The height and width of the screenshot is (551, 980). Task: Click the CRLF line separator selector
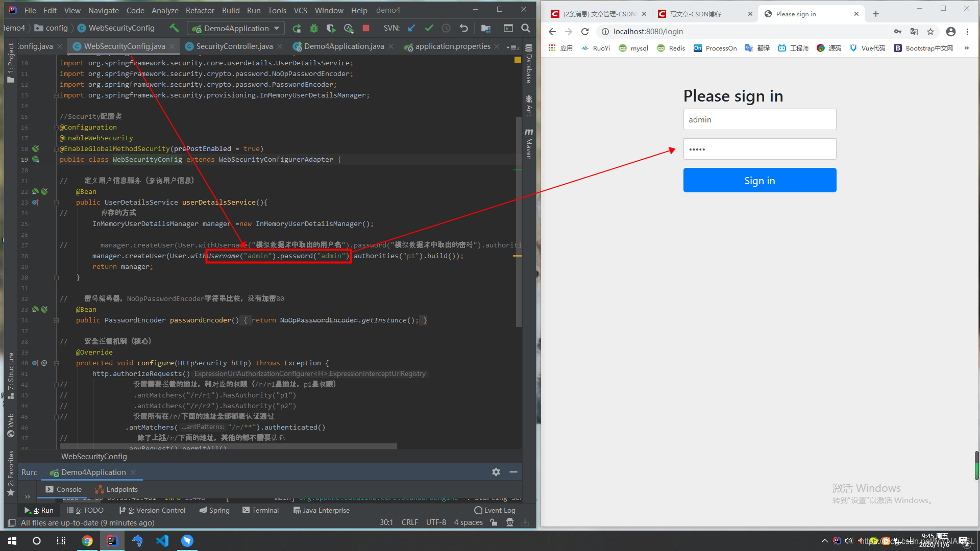[x=410, y=523]
